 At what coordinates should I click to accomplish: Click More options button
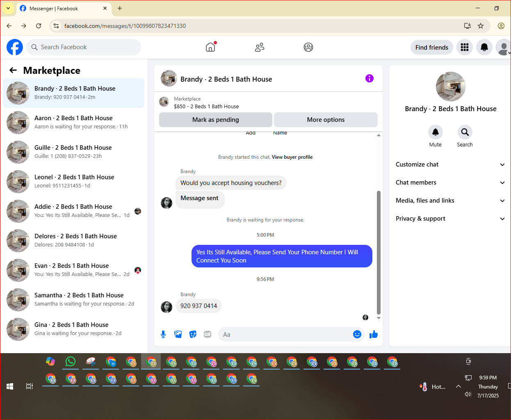326,120
